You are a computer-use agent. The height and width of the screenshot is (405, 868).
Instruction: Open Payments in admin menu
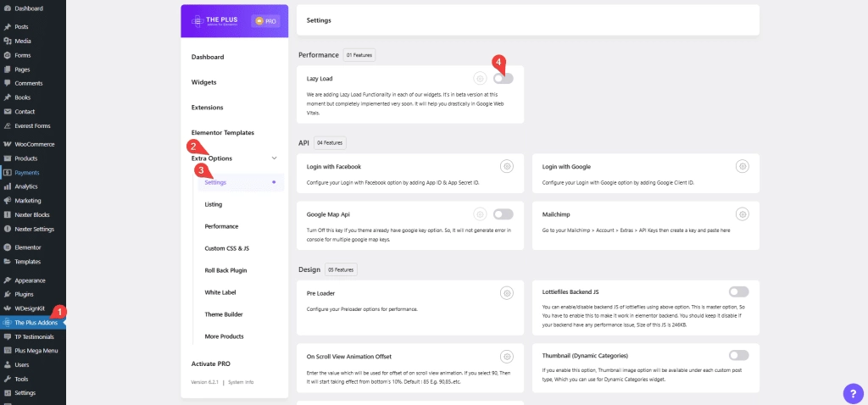(33, 173)
